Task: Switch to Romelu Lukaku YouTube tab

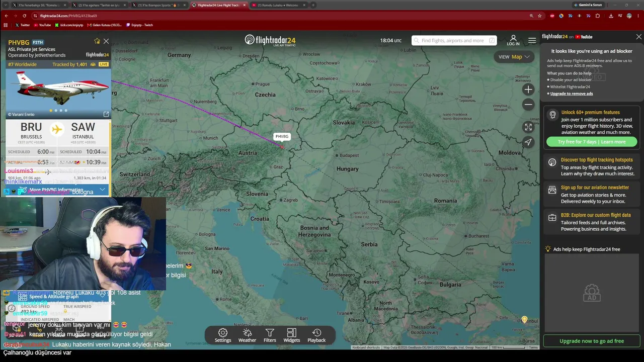Action: 278,5
